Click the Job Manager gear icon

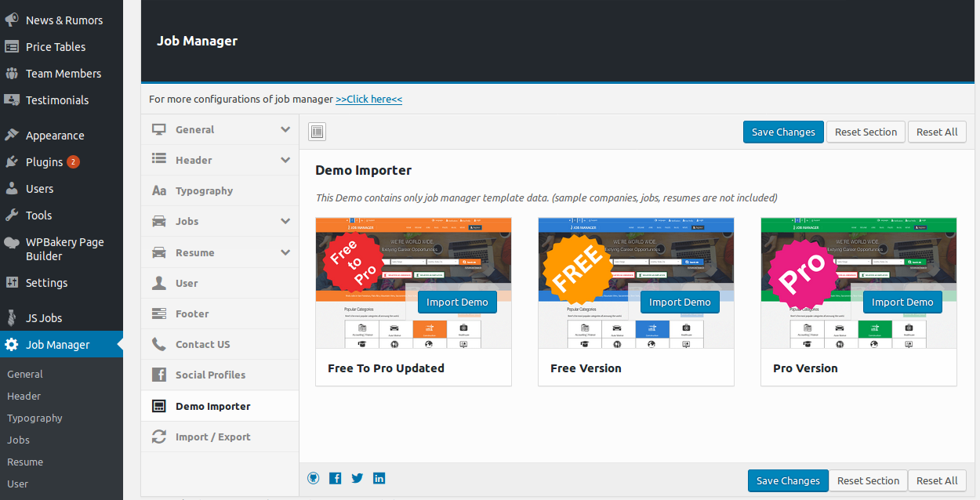(x=12, y=345)
